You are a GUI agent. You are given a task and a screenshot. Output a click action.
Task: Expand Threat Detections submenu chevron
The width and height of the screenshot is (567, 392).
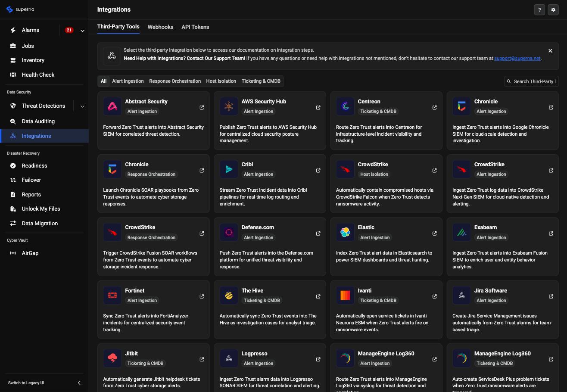(x=82, y=106)
